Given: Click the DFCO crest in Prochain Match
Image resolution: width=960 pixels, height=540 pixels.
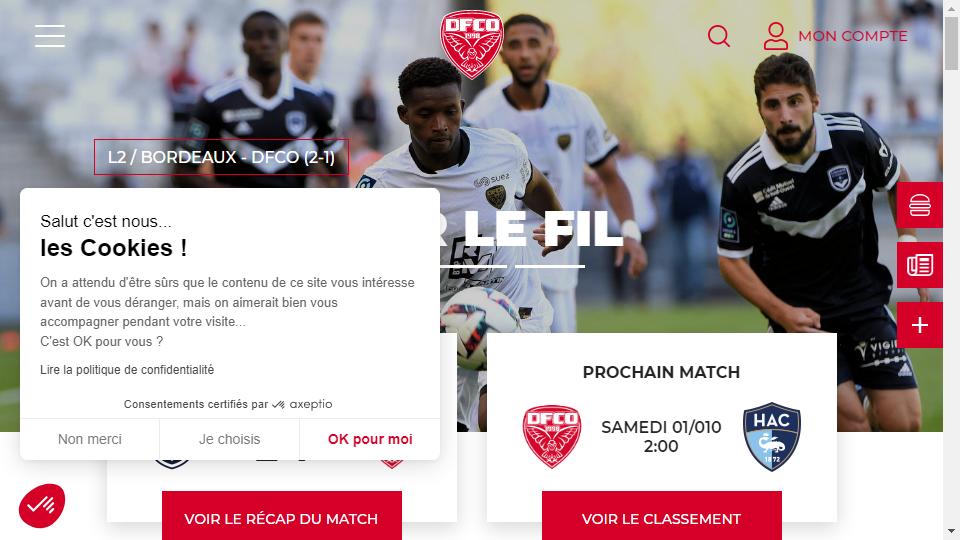Looking at the screenshot, I should click(552, 437).
